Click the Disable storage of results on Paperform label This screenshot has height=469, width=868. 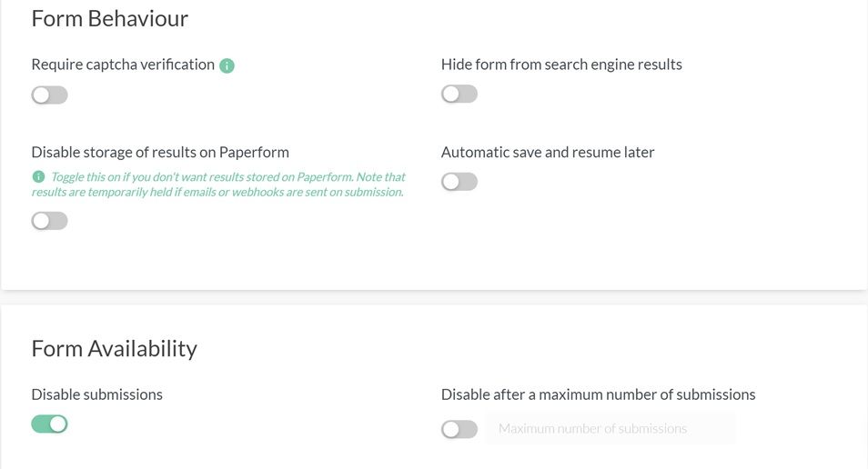pos(160,152)
